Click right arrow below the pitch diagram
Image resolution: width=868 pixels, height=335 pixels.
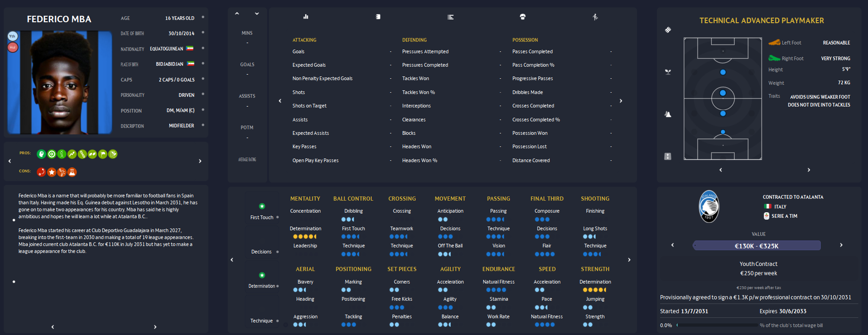tap(809, 170)
